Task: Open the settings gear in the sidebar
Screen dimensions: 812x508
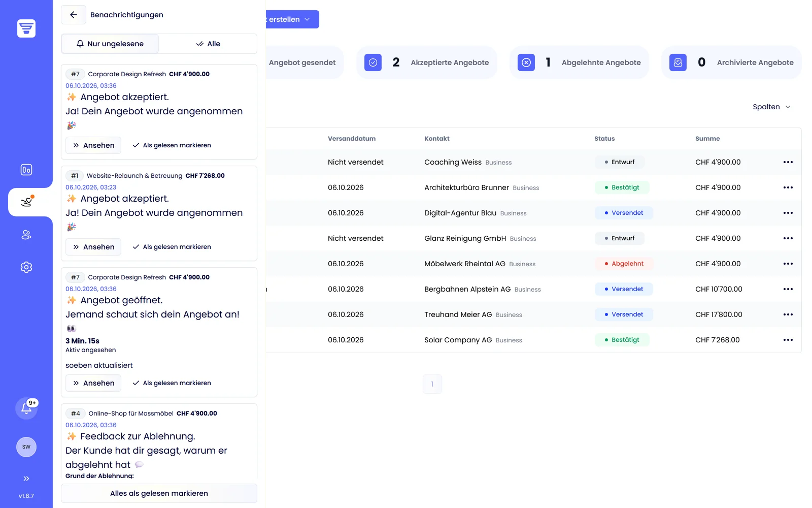Action: 26,267
